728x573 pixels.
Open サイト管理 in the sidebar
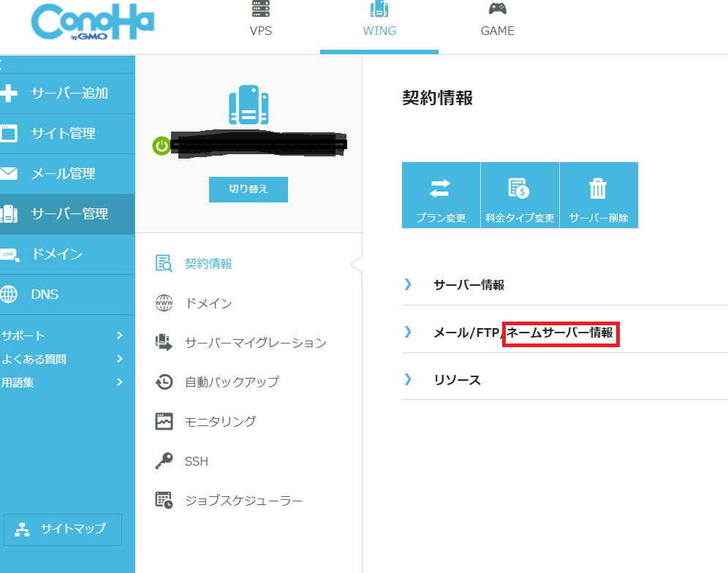point(67,134)
